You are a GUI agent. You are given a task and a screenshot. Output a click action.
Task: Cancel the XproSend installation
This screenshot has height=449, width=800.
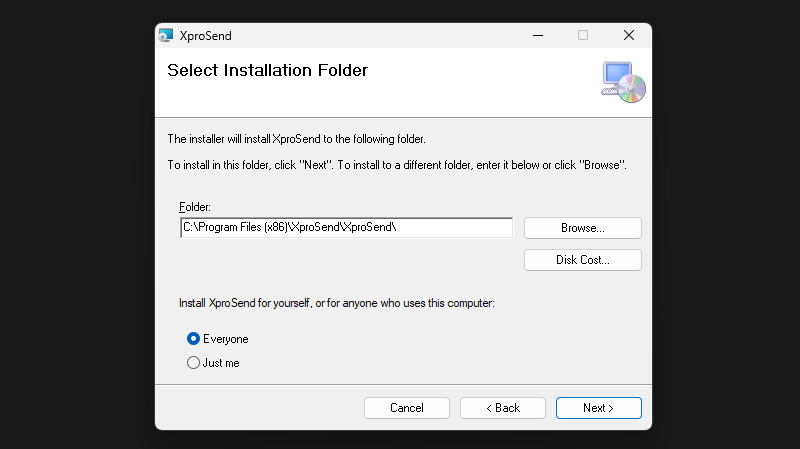click(406, 408)
